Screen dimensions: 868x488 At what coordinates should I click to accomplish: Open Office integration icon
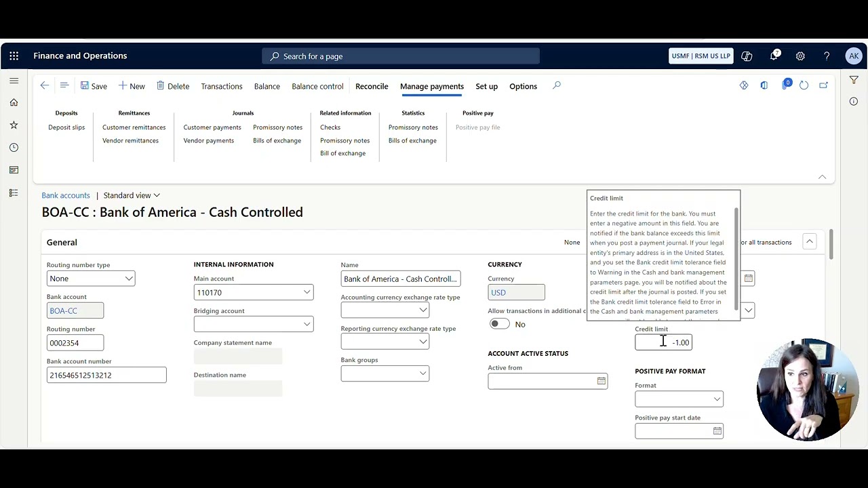click(764, 85)
